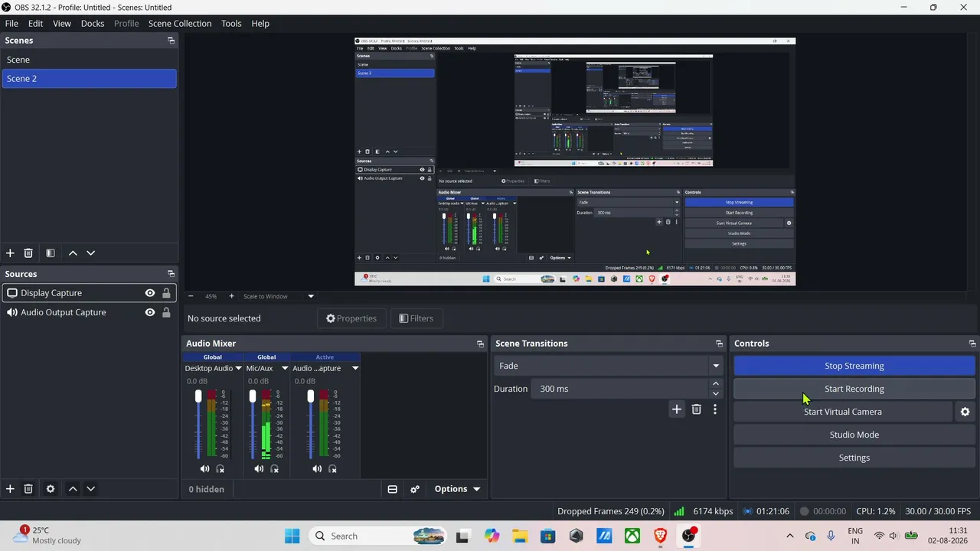This screenshot has height=551, width=980.
Task: Open scene filters icon in Scenes toolbar
Action: pos(51,253)
